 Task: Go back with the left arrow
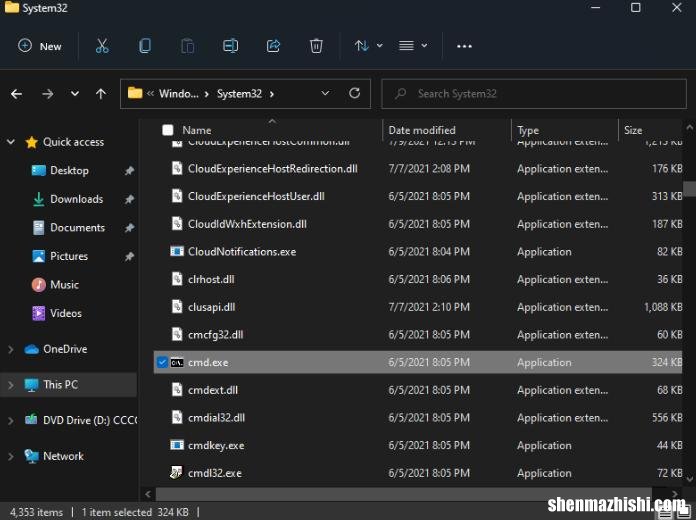[x=16, y=94]
